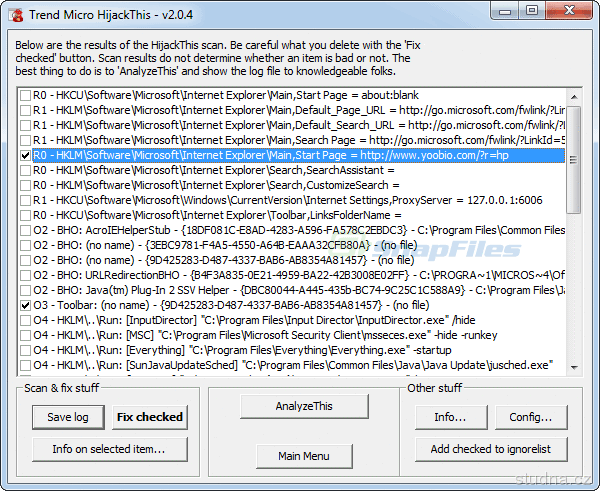Screen dimensions: 600x491
Task: Check the LinksFolderName entry checkbox
Action: coord(25,215)
